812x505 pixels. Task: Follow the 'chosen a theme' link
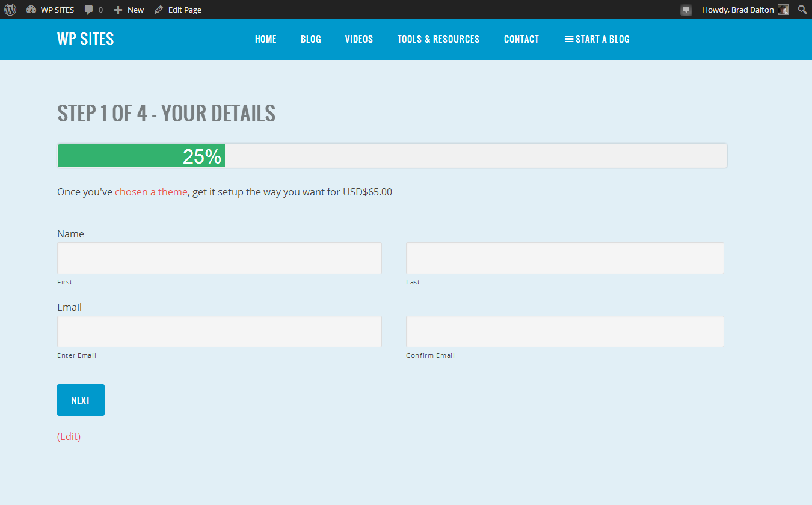(x=151, y=192)
